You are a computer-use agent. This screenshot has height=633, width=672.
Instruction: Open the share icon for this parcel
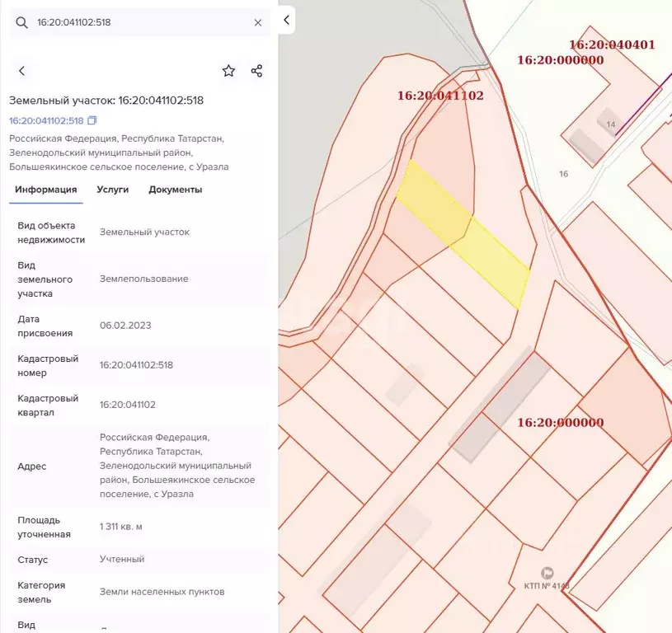coord(256,71)
